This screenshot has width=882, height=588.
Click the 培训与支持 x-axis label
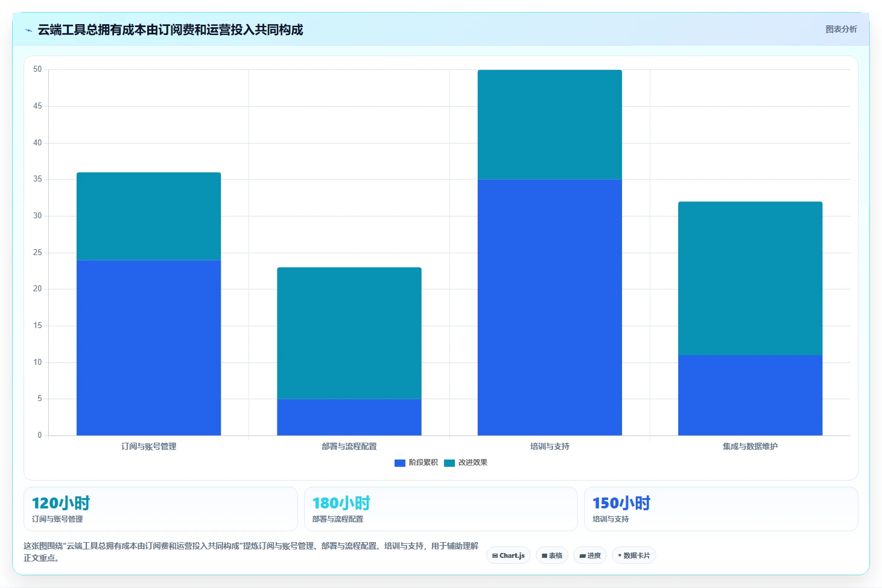550,446
